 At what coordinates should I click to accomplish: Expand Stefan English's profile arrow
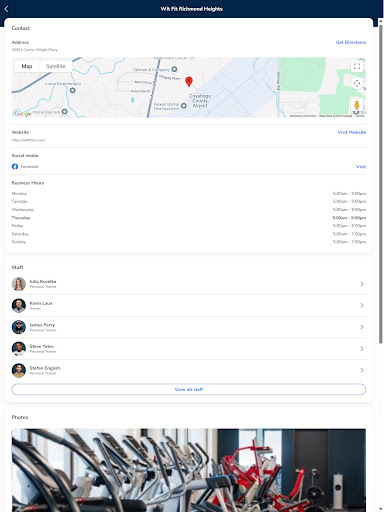362,370
